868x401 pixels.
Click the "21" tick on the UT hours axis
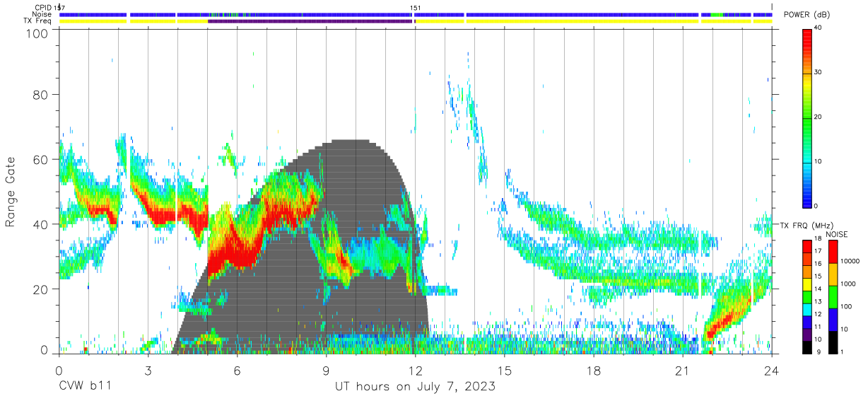[x=683, y=371]
